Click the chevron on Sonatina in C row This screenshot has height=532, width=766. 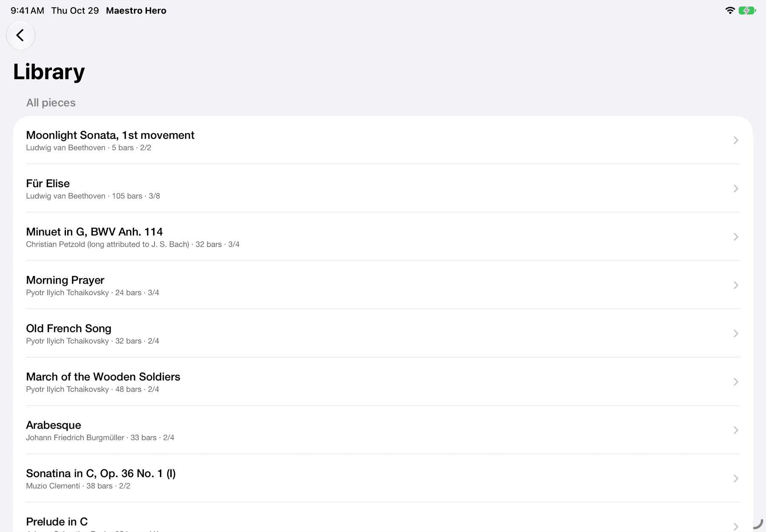tap(736, 478)
